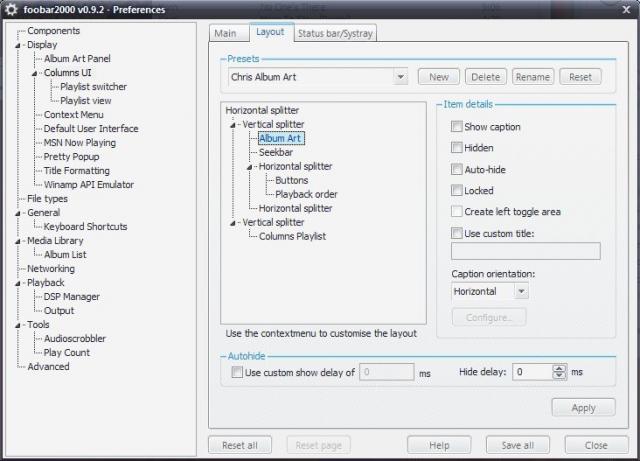Select MSN Now Playing entry
Screen dimensions: 640x461
(x=80, y=143)
